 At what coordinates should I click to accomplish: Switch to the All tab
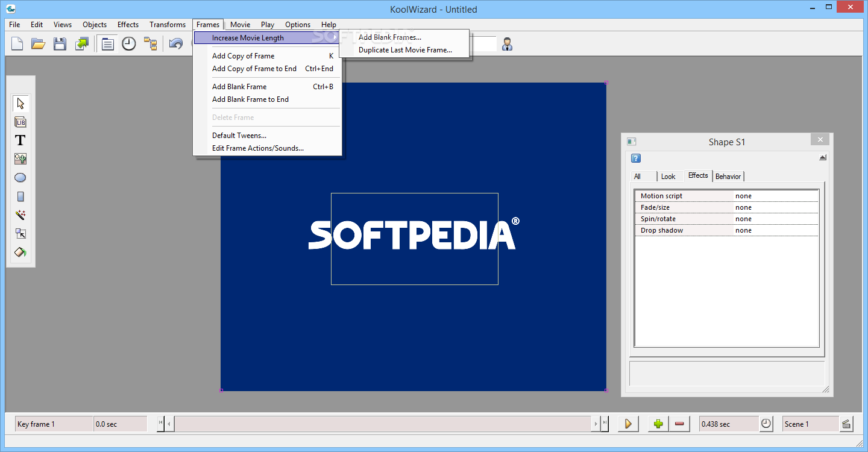pos(643,177)
